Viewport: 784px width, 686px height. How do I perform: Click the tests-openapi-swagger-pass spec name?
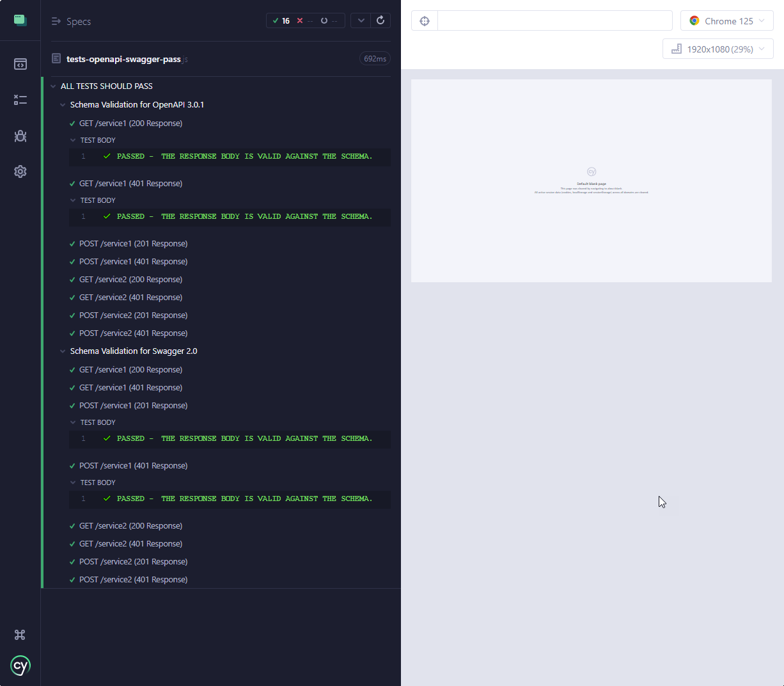tap(123, 59)
